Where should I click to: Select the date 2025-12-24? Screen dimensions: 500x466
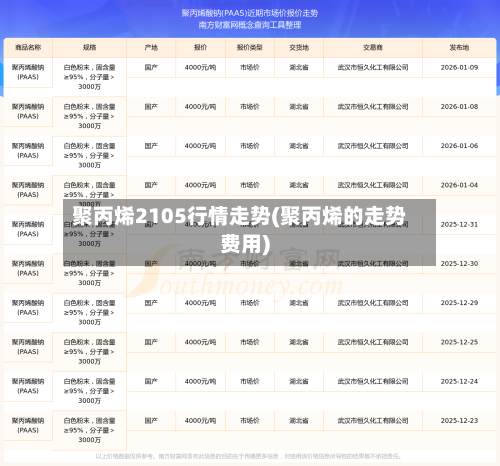459,381
